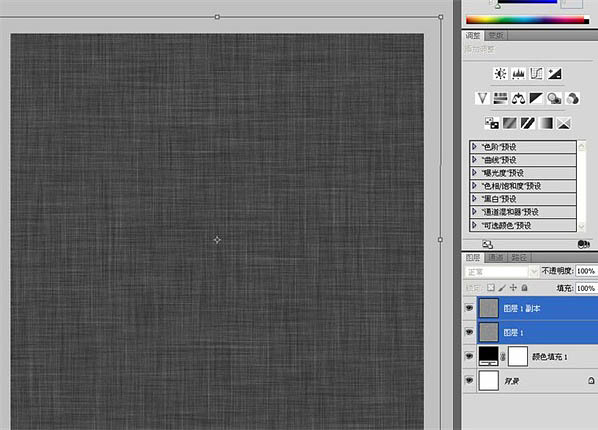This screenshot has width=598, height=430.
Task: Click the 图层 1 副本 layer thumbnail
Action: pyautogui.click(x=489, y=308)
